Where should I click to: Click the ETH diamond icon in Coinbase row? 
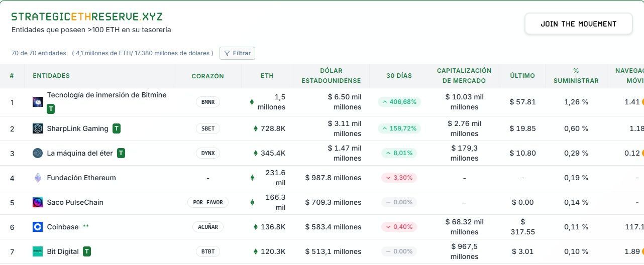[x=256, y=227]
